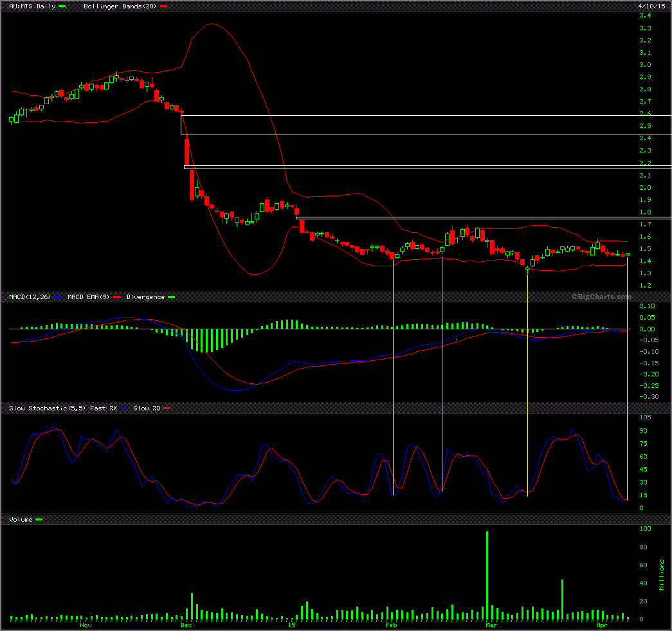
Task: Click the 'Mar' time axis label
Action: coord(491,625)
